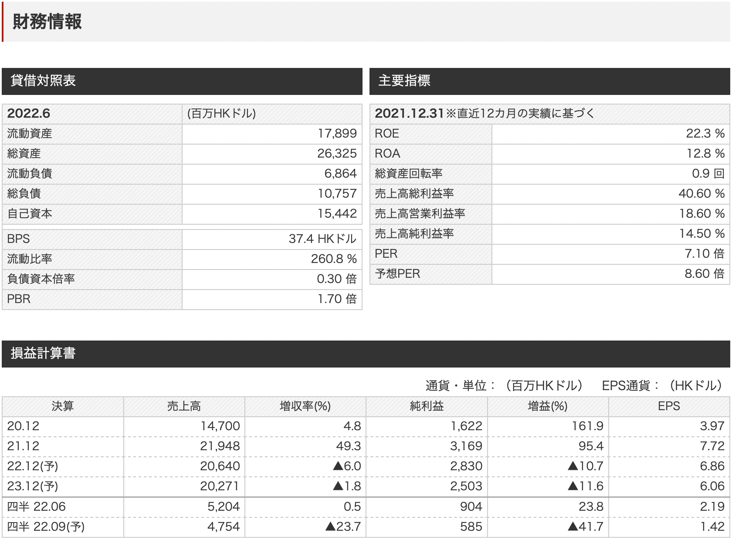Click the 決算 column header
Viewport: 732px width, 560px height.
point(63,406)
